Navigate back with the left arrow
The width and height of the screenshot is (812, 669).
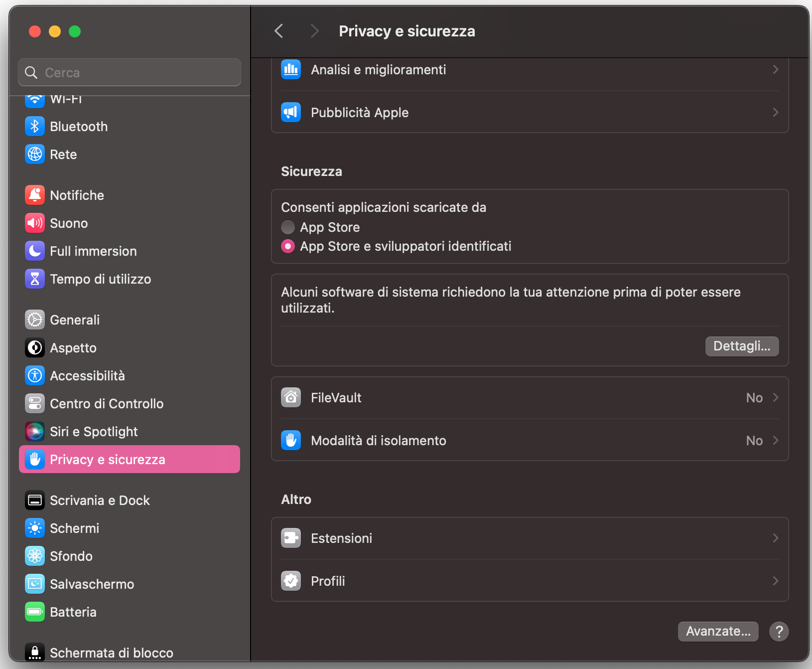(278, 31)
